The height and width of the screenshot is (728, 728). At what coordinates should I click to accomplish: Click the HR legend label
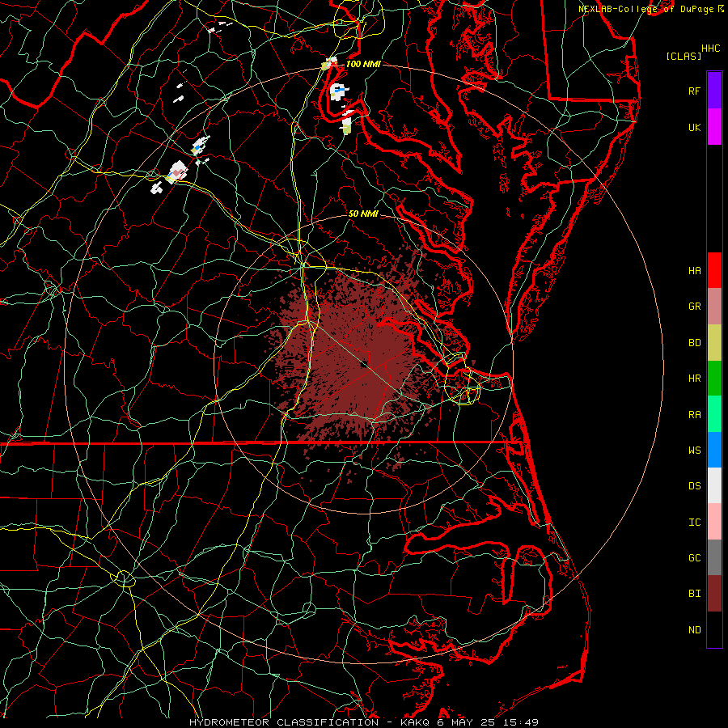point(694,379)
